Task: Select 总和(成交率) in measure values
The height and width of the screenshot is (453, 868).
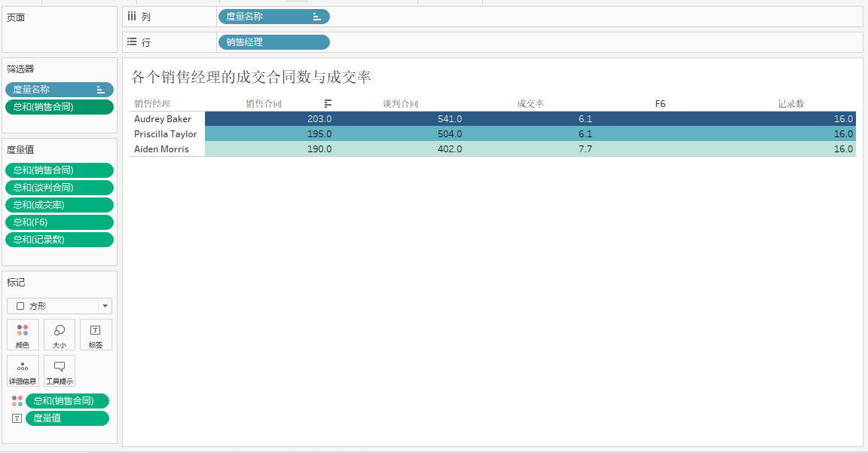Action: tap(59, 205)
